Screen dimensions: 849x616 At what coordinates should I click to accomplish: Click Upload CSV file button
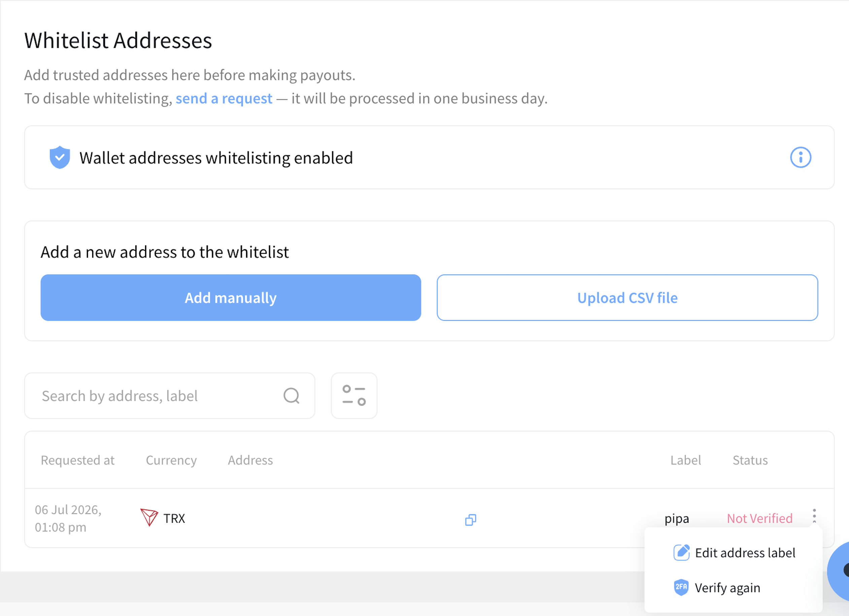[627, 298]
